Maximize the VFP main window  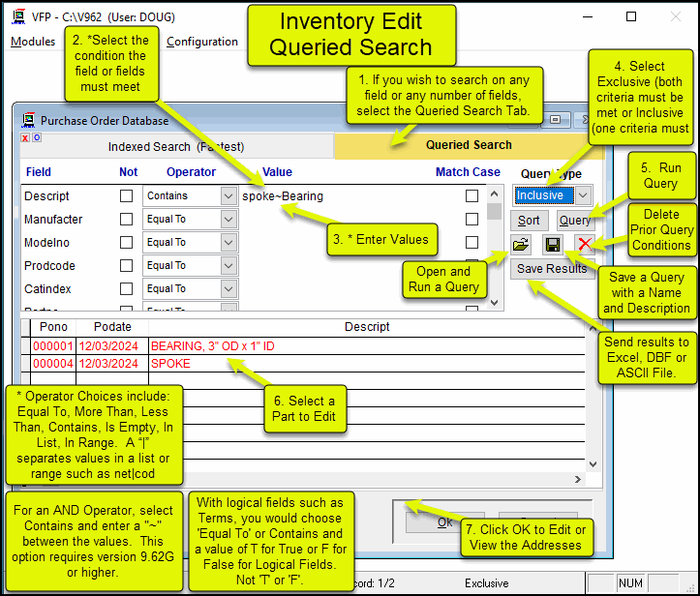[631, 17]
